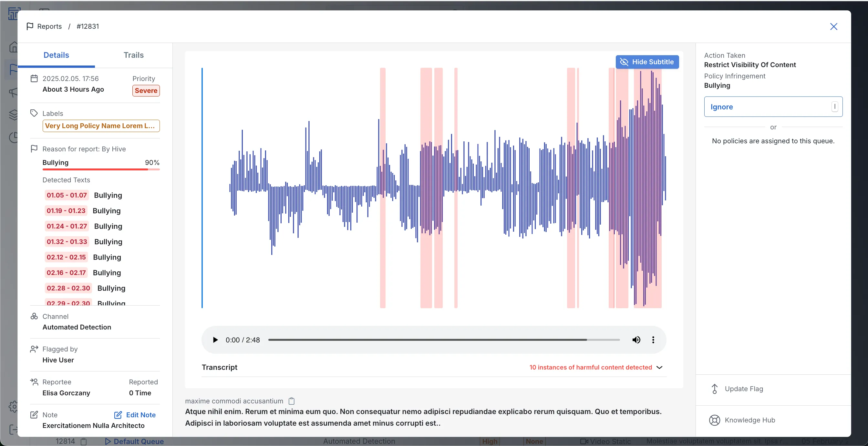Click the Very Long Policy Name label chip
868x446 pixels.
click(101, 126)
